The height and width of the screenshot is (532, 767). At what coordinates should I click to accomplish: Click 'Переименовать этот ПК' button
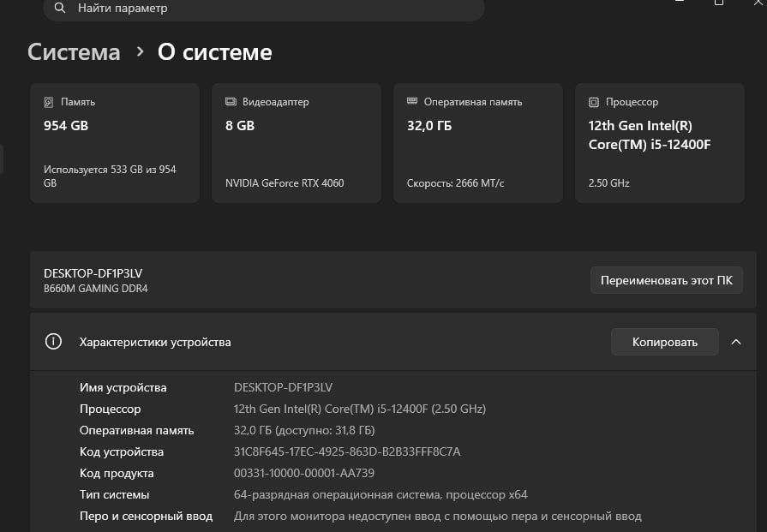pos(666,280)
